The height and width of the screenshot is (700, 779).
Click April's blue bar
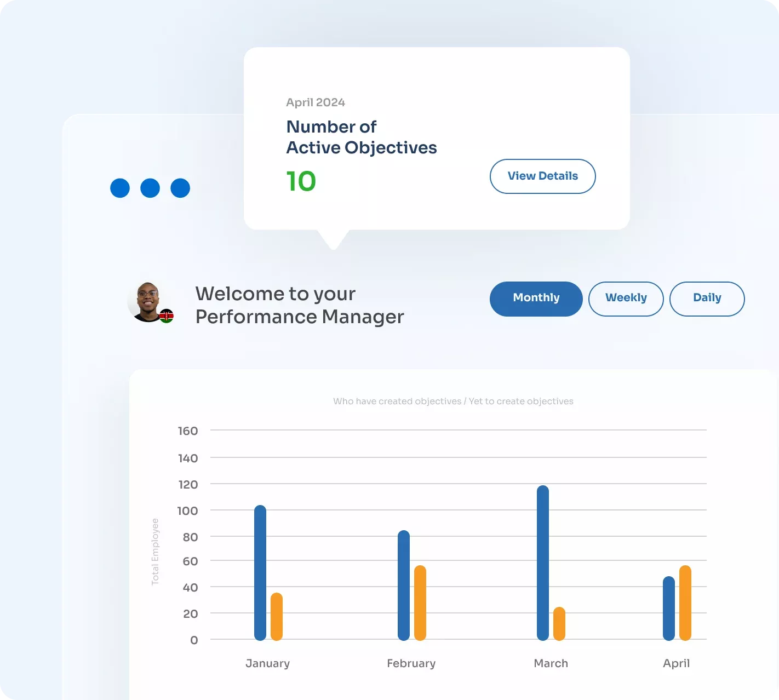669,608
